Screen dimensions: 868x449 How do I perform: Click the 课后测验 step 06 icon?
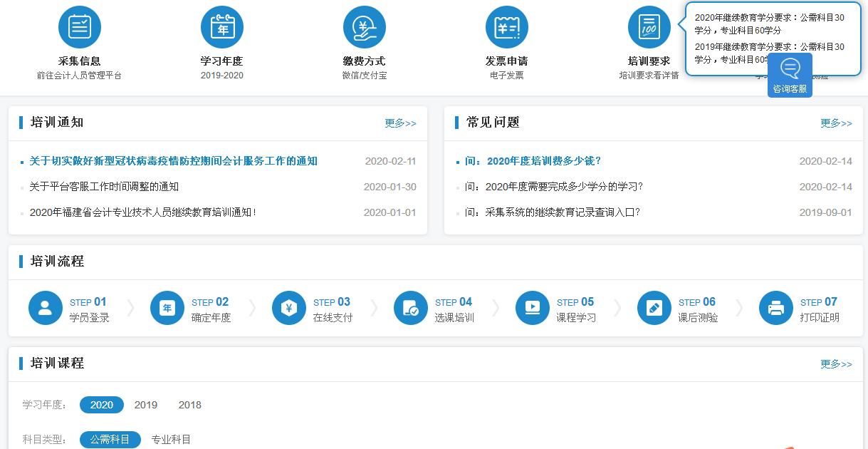(654, 308)
